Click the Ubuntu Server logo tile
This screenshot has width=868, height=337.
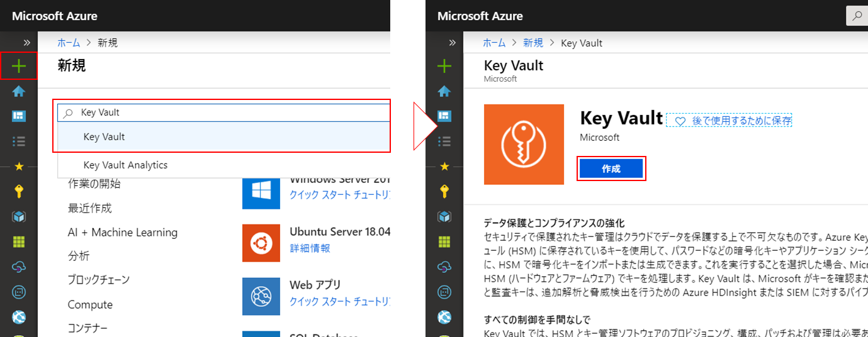click(261, 243)
